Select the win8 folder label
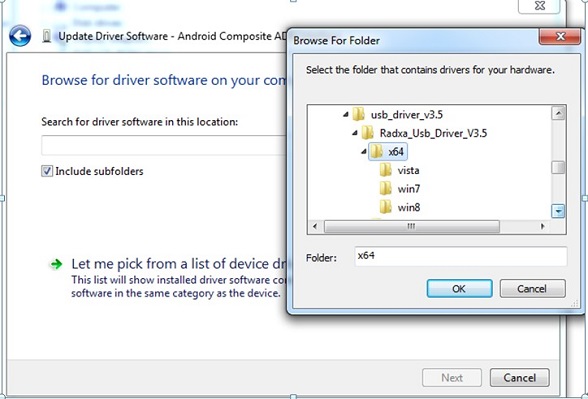Image resolution: width=588 pixels, height=399 pixels. [409, 207]
